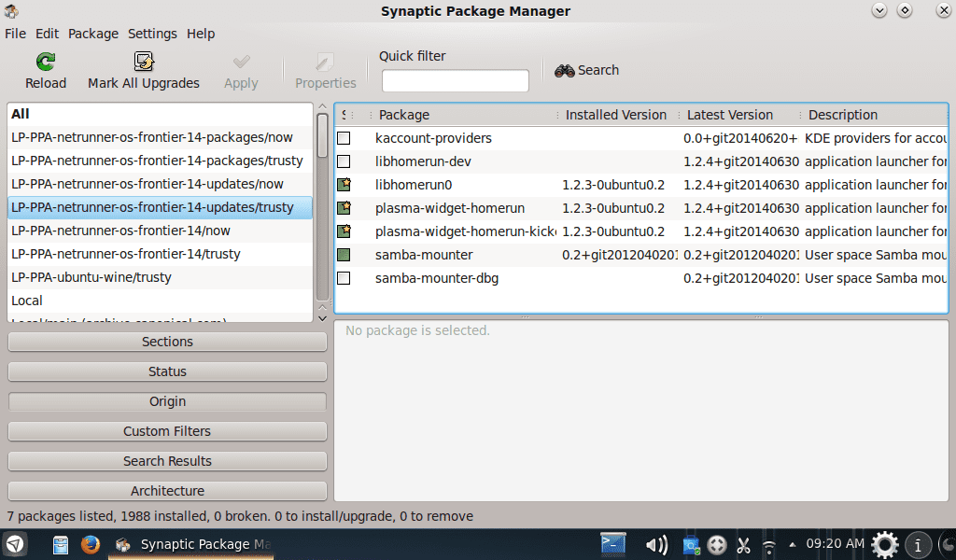This screenshot has height=560, width=956.
Task: Open the Settings menu
Action: click(152, 34)
